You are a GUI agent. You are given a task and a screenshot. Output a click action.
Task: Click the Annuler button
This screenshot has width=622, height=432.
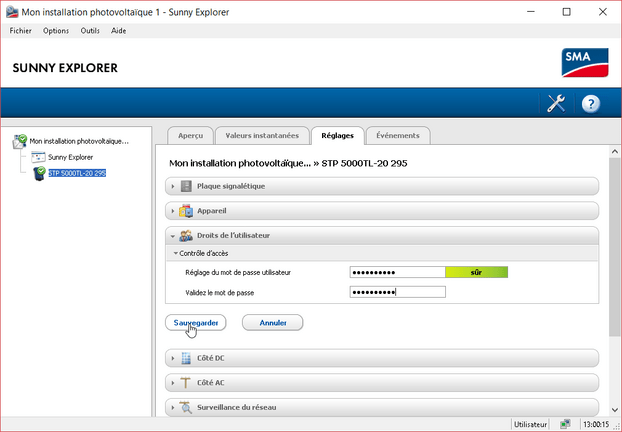[x=273, y=323]
